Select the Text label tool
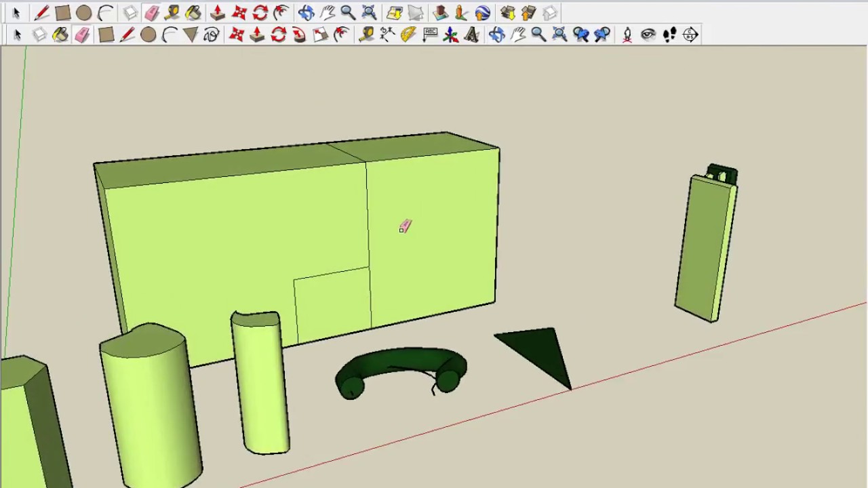Screen dimensions: 868x488 tap(429, 35)
